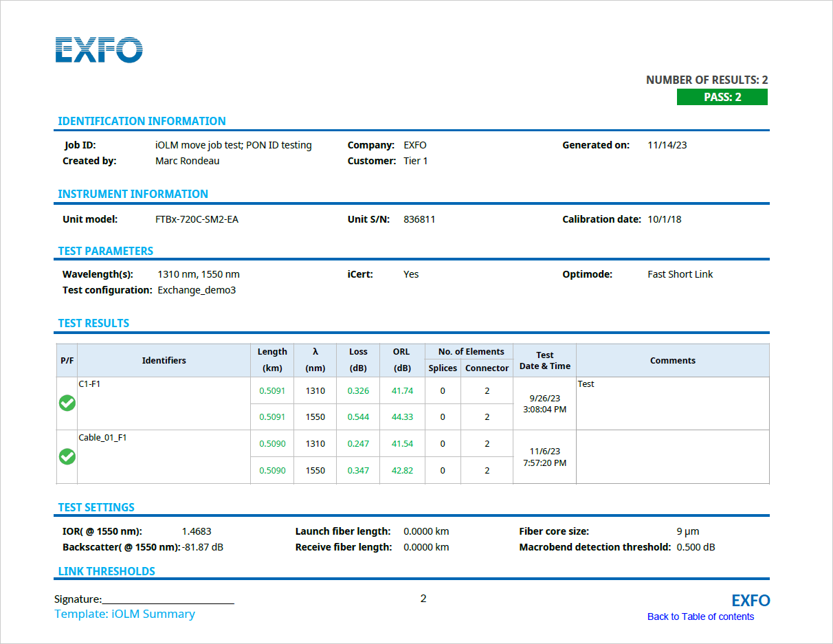Click the Test Date & Time column header

coord(544,360)
